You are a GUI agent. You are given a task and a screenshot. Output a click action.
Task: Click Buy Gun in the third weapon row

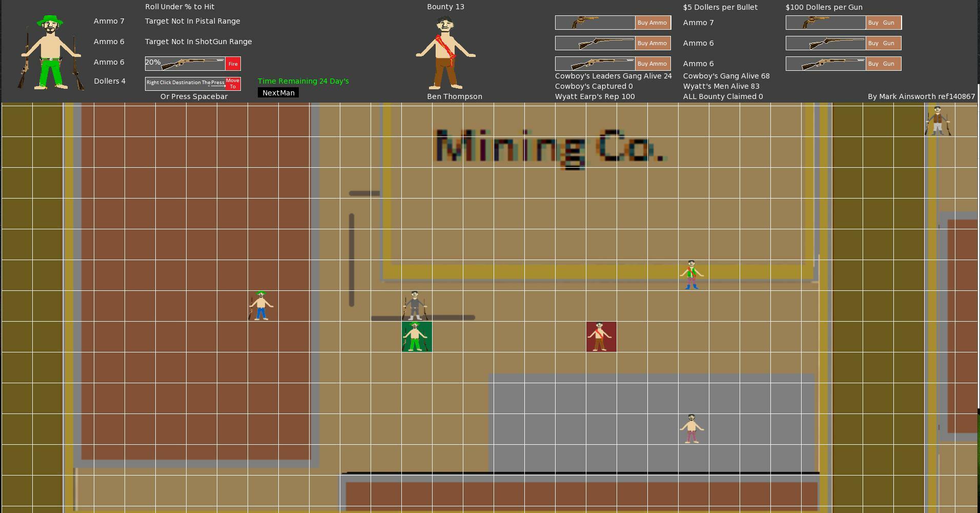pyautogui.click(x=883, y=64)
